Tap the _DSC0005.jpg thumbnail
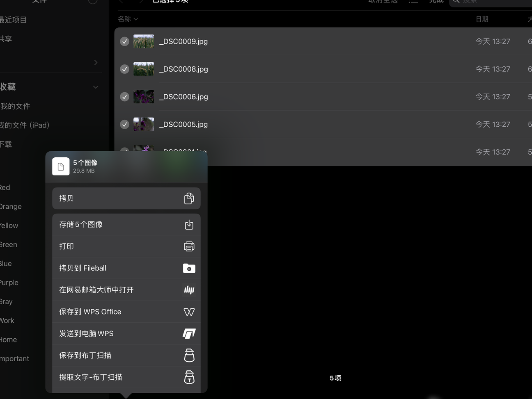 pyautogui.click(x=144, y=124)
